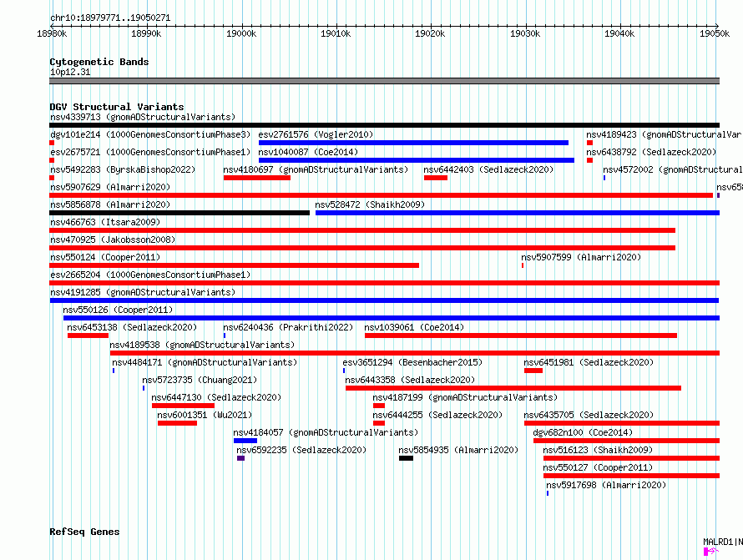Click the blue nsv4184057 variant bar
Viewport: 743px width, 560px height.
(x=245, y=441)
